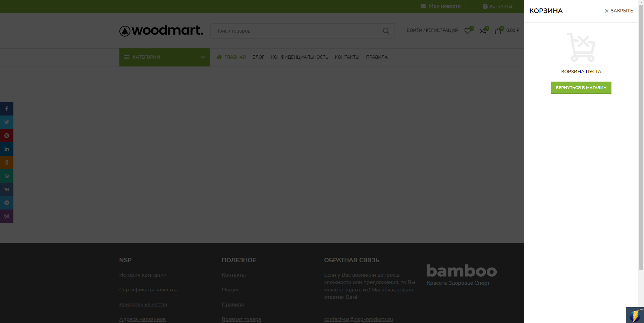Screen dimensions: 644x323
Task: Open the КОНФИДЕНЦИАЛЬНОСТЬ menu item
Action: pos(300,57)
